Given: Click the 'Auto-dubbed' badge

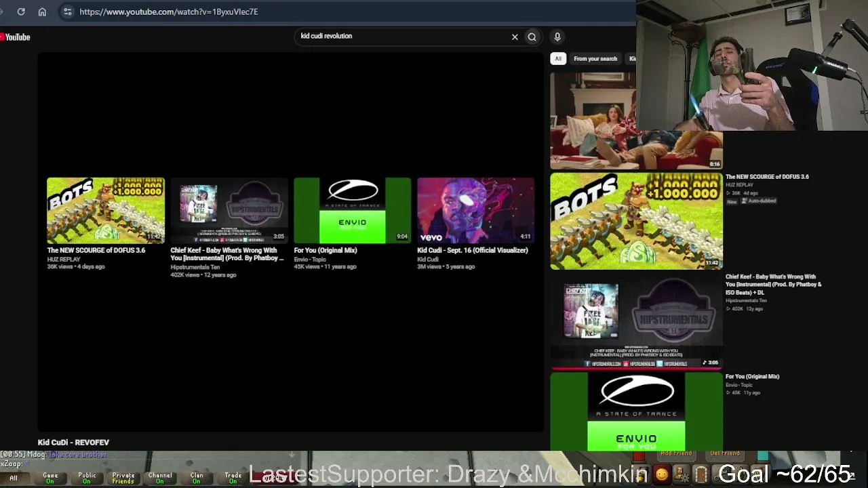Looking at the screenshot, I should tap(759, 201).
